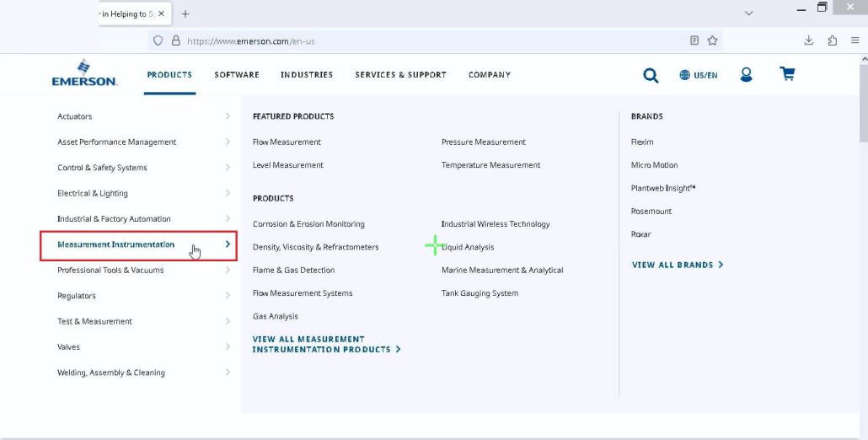Screen dimensions: 868x440
Task: Open Corrosion & Erosion Monitoring link
Action: tap(308, 224)
